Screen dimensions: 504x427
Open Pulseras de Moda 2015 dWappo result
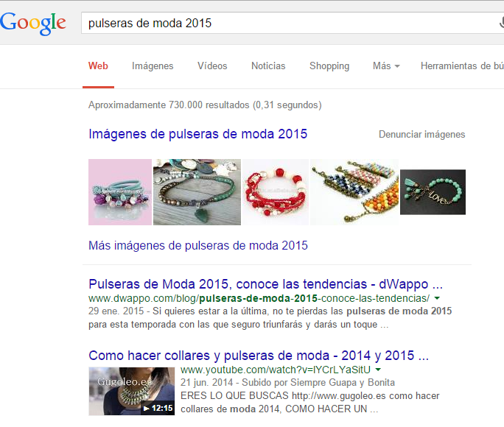[265, 284]
